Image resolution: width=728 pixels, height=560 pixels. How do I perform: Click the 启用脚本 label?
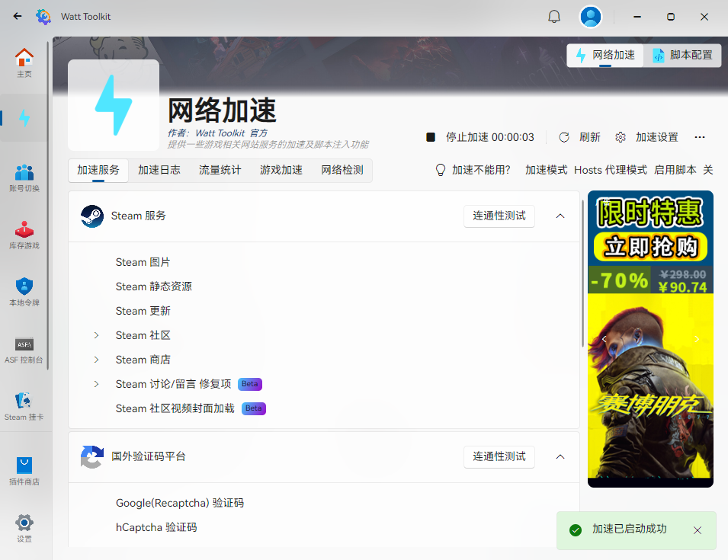coord(675,170)
